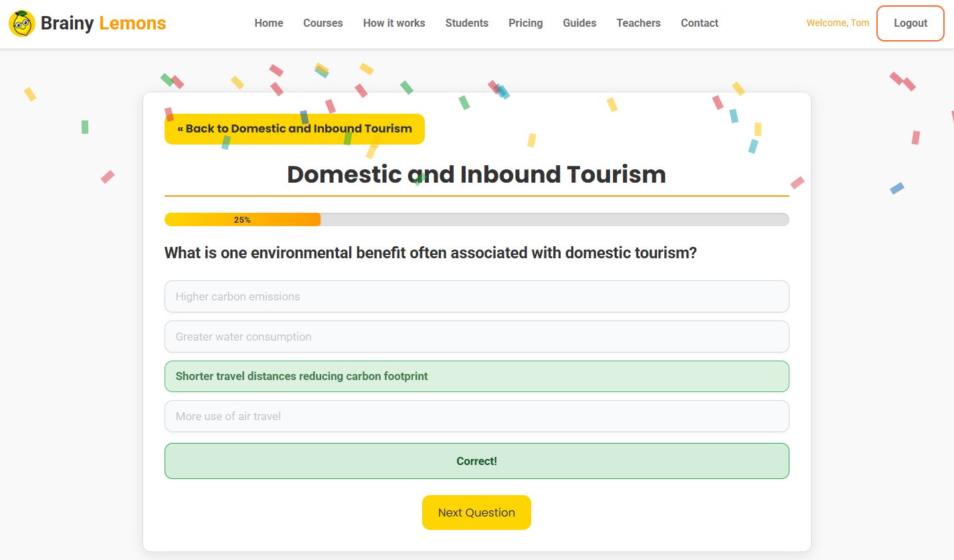Open the Guides section
Viewport: 954px width, 560px height.
click(579, 23)
